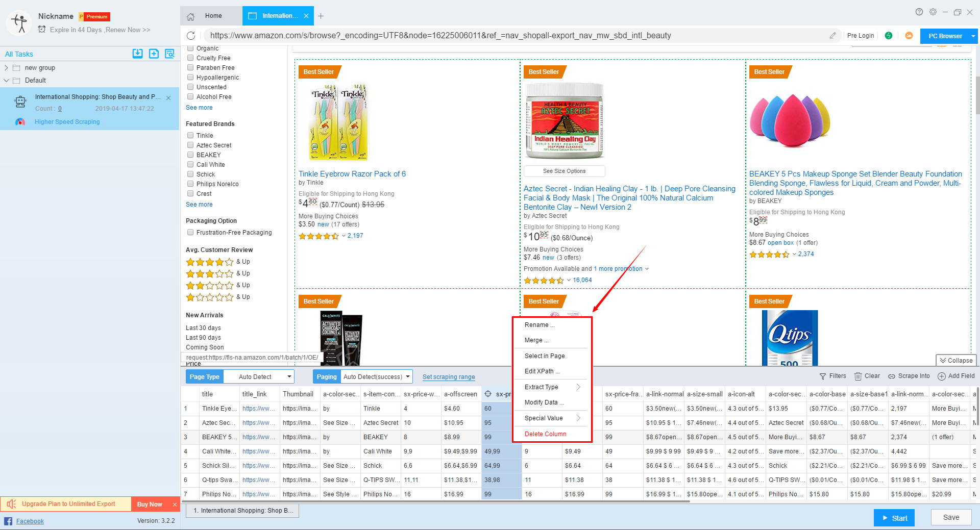980x530 pixels.
Task: Open the Paging Auto Detect(success) dropdown
Action: click(376, 377)
